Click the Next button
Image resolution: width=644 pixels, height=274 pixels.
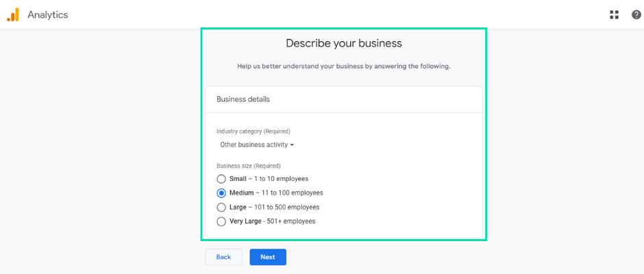coord(268,257)
